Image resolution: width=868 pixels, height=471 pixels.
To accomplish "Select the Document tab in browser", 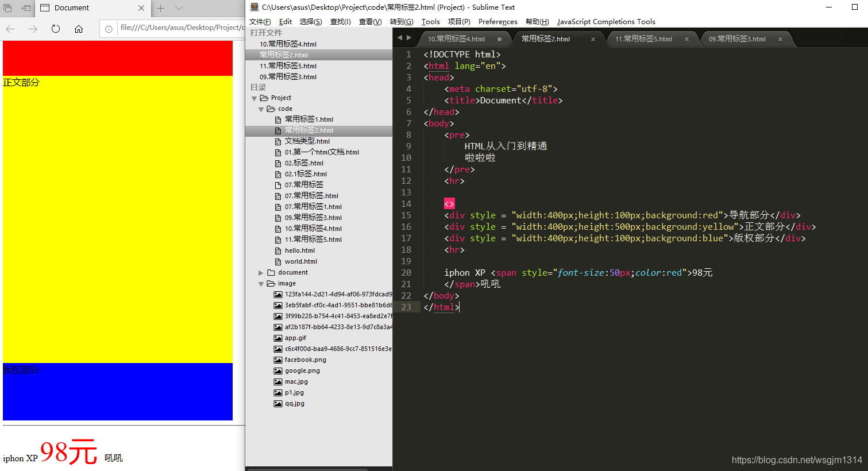I will pyautogui.click(x=92, y=8).
